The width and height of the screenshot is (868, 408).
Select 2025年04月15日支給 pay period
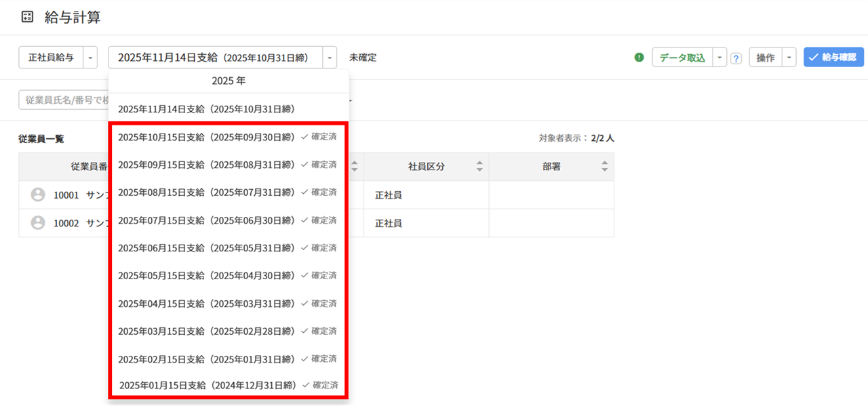coord(229,304)
